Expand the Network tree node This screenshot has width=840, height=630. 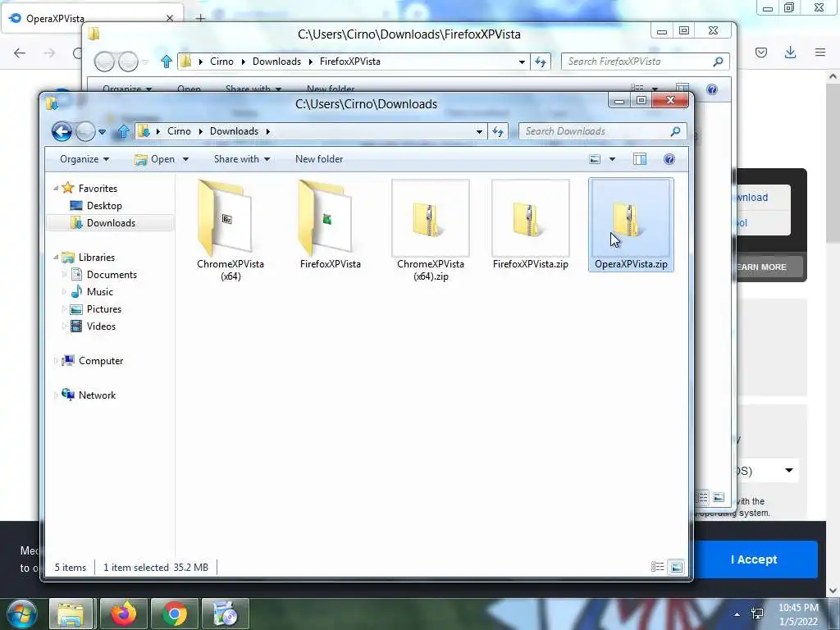click(56, 395)
